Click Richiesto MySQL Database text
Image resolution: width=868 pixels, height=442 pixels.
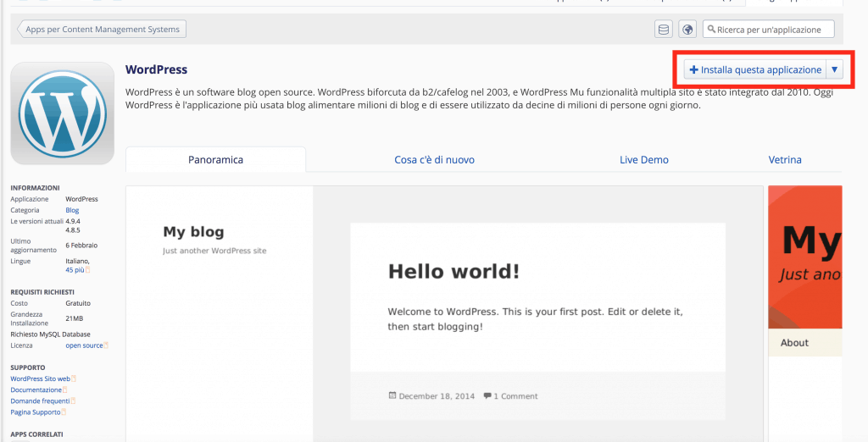pos(50,334)
